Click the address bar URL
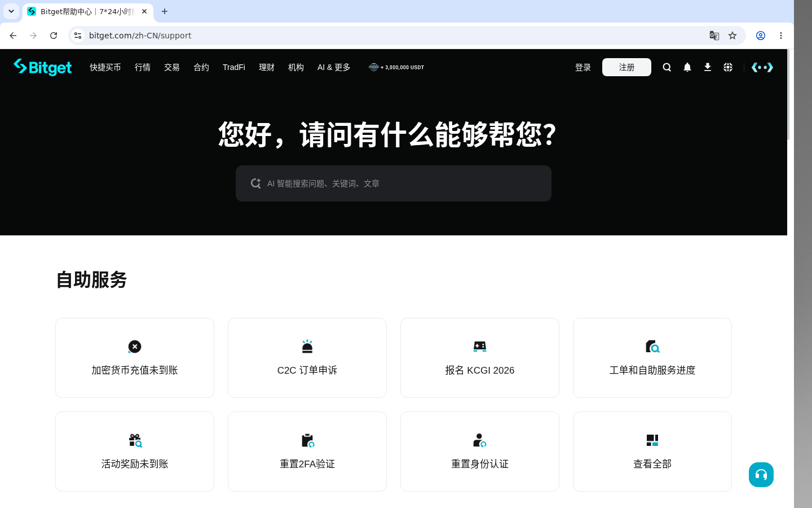This screenshot has width=812, height=508. pyautogui.click(x=140, y=36)
